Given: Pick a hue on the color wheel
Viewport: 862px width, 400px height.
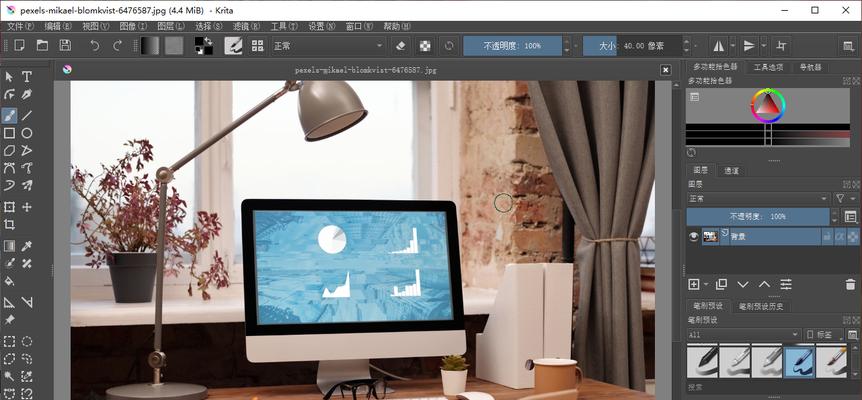Looking at the screenshot, I should tap(768, 105).
